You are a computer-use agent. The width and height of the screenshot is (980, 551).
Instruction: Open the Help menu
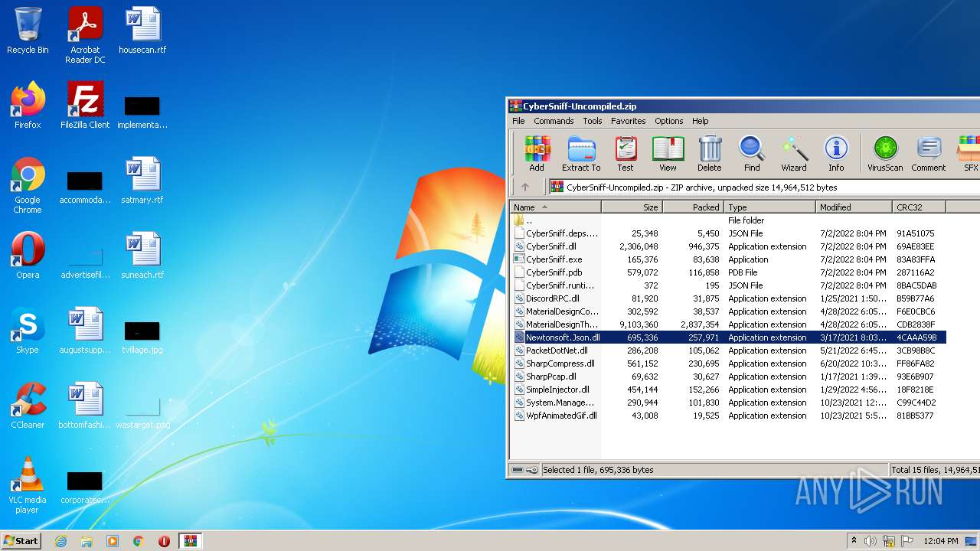[x=701, y=121]
